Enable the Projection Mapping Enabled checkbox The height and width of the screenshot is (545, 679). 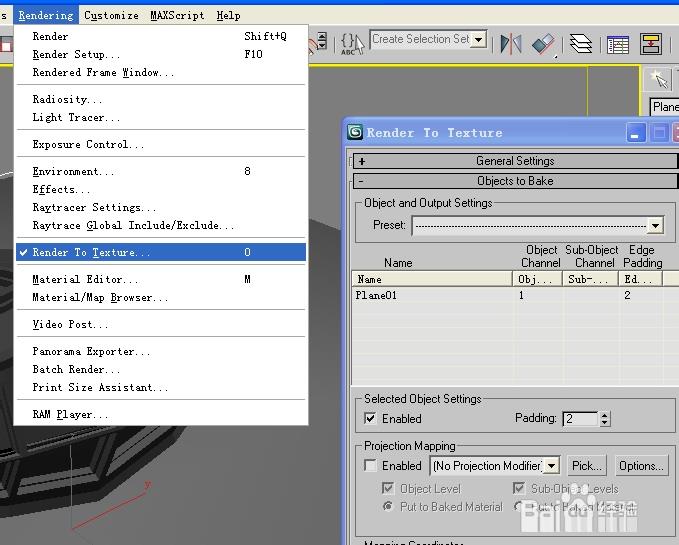[x=370, y=466]
